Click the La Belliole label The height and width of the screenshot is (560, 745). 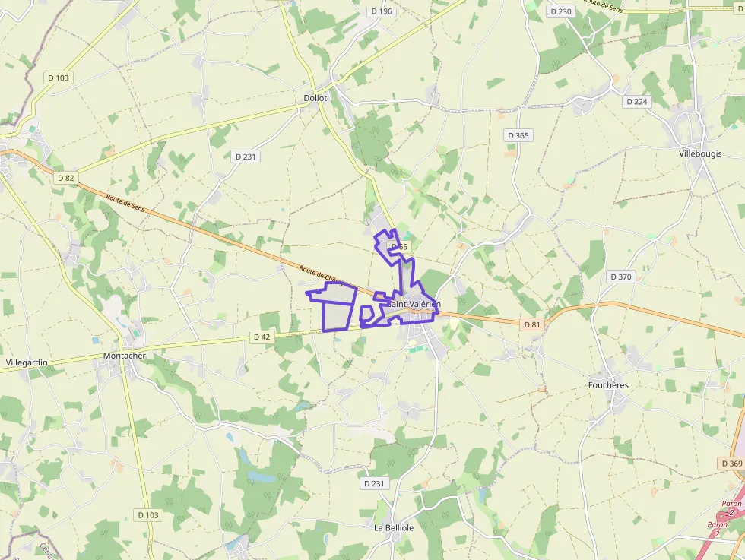394,527
